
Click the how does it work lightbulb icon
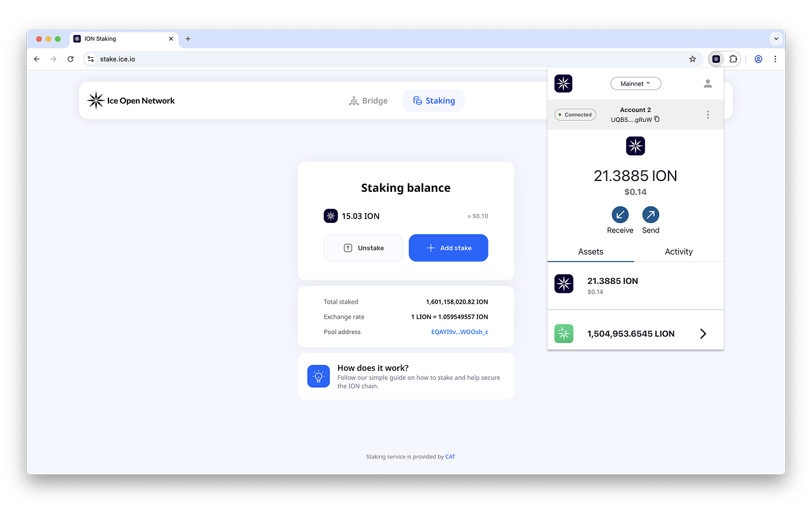click(318, 376)
